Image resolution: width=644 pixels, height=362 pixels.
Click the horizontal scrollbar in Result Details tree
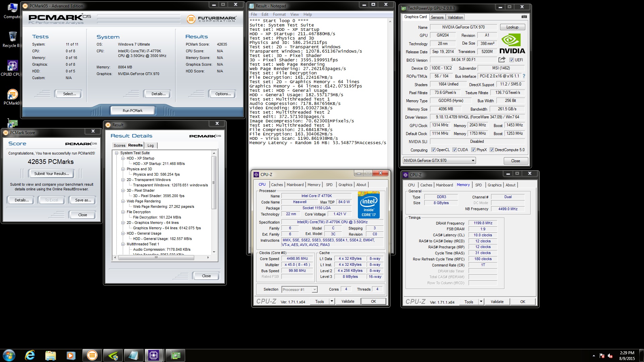pos(156,257)
